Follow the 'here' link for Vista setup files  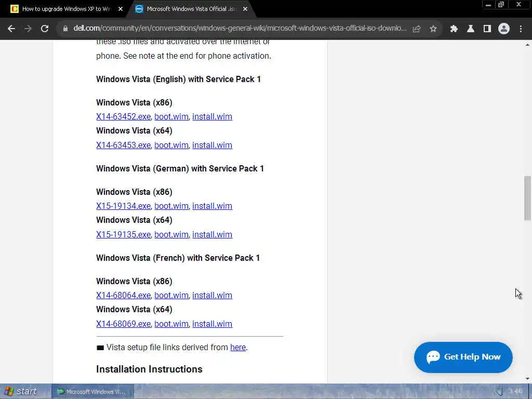pos(238,348)
